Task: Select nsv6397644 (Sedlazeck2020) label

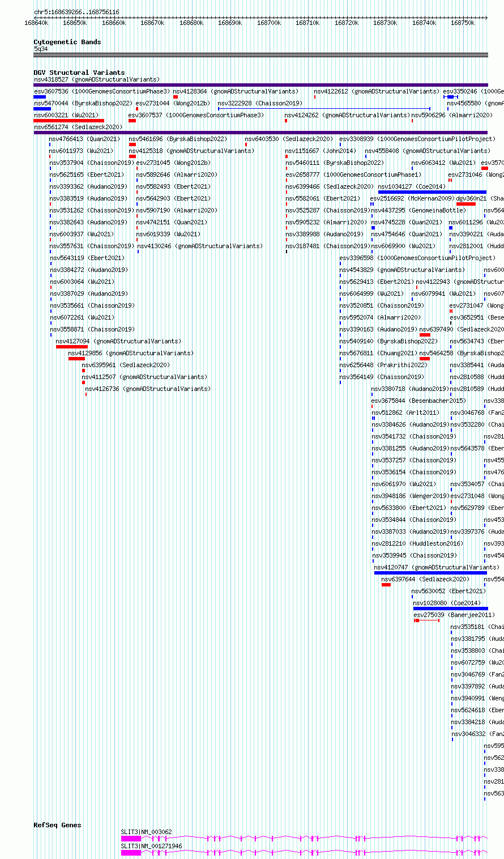Action: click(x=426, y=579)
